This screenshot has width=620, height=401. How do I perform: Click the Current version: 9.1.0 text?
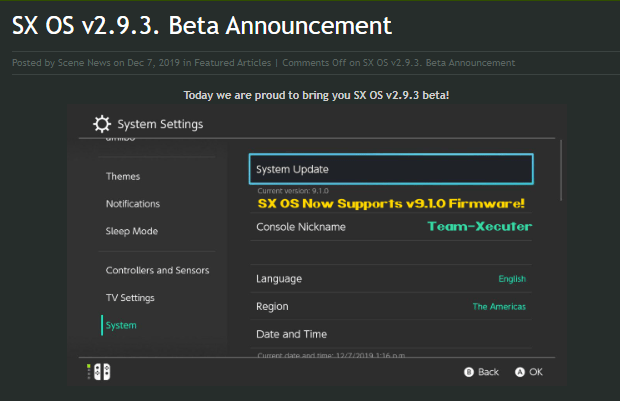tap(293, 191)
